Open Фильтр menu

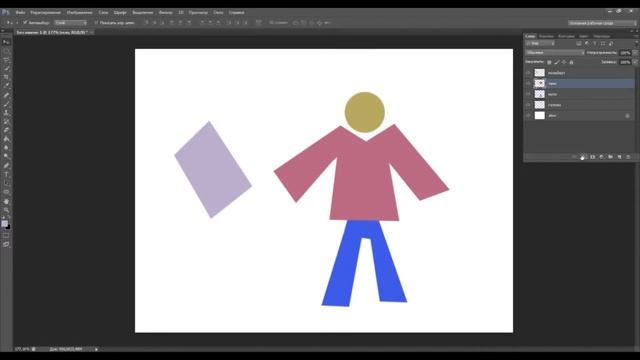pos(165,13)
